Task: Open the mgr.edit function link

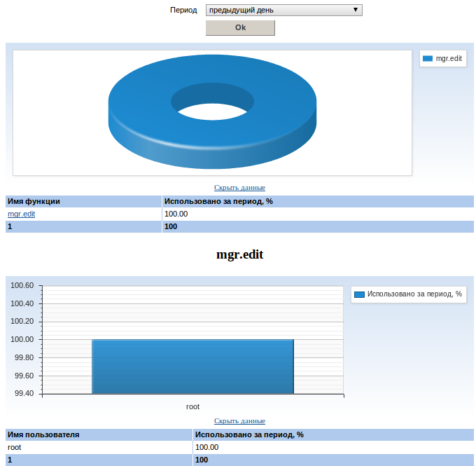Action: coord(21,214)
